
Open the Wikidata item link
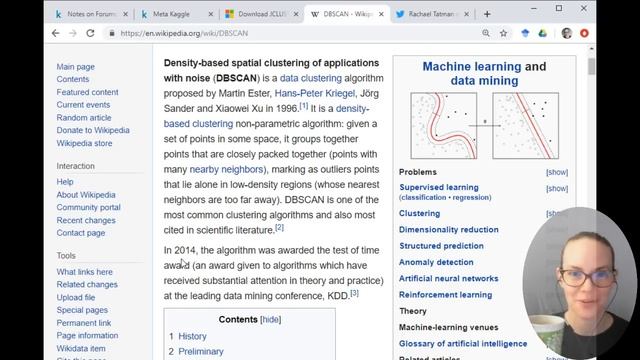click(81, 349)
